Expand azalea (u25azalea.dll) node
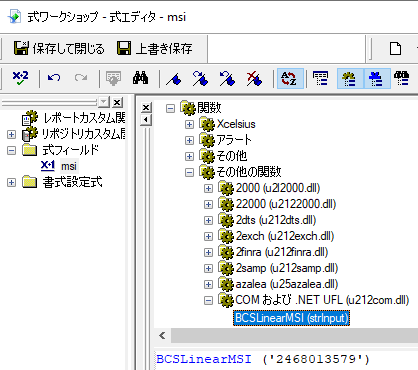This screenshot has height=370, width=418. (x=208, y=284)
